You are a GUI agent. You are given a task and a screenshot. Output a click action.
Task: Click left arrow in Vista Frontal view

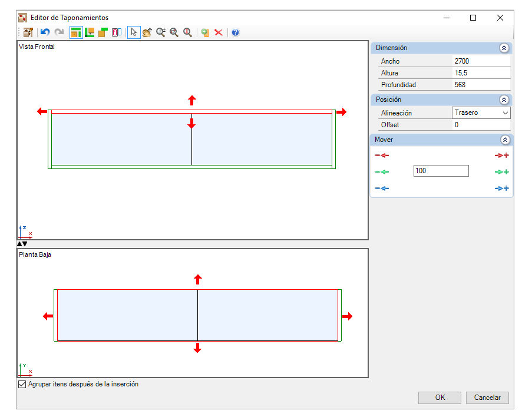tap(42, 111)
